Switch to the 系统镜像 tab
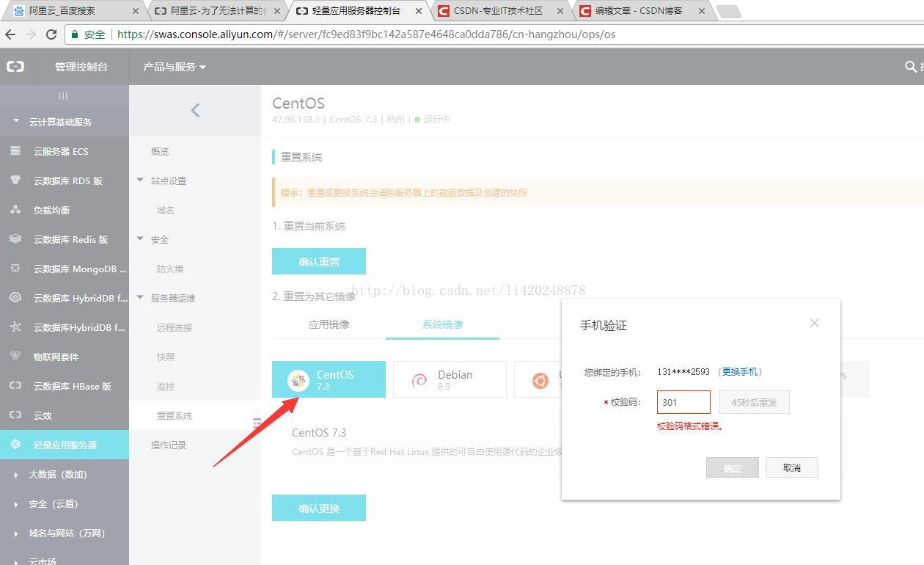 pos(442,324)
